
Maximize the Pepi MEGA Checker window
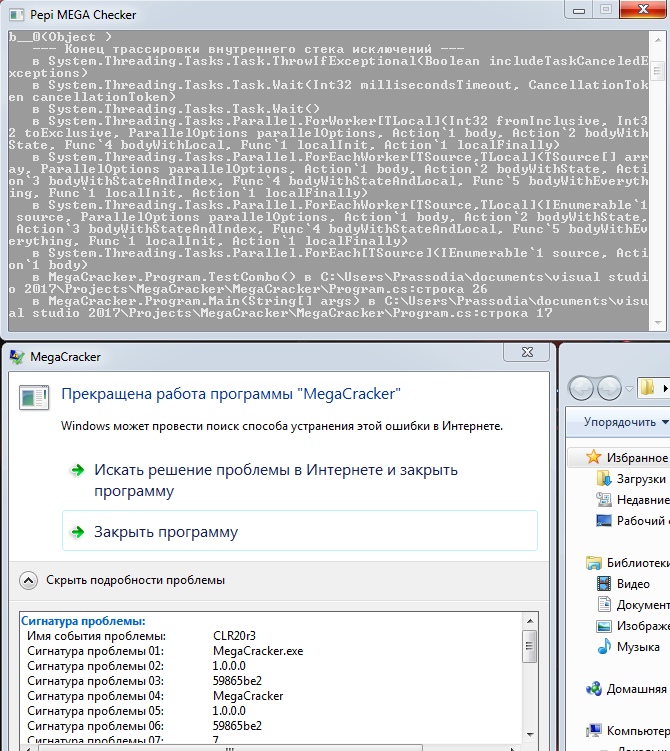point(606,9)
